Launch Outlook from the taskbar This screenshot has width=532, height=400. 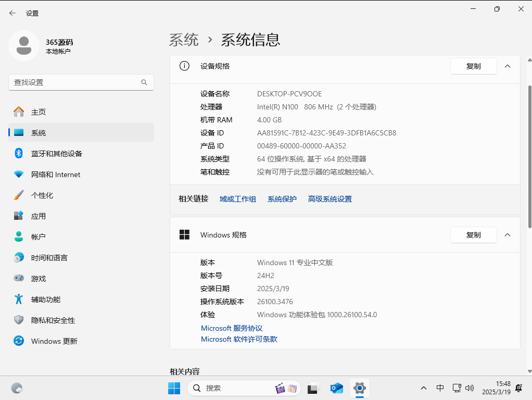(x=337, y=388)
